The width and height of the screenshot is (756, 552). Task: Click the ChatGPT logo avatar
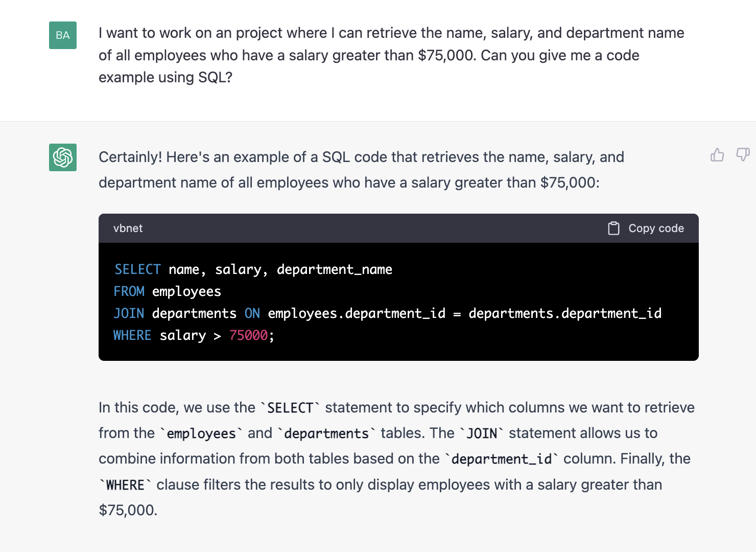(x=63, y=157)
